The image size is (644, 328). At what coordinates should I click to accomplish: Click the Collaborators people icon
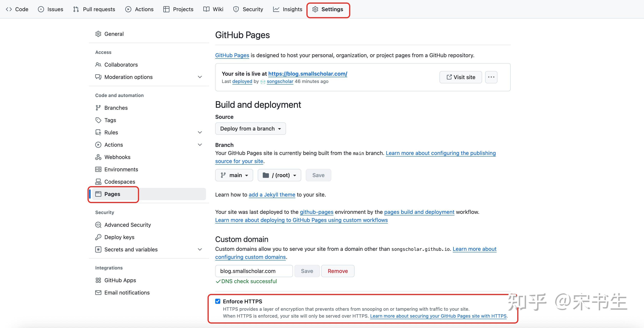point(98,64)
